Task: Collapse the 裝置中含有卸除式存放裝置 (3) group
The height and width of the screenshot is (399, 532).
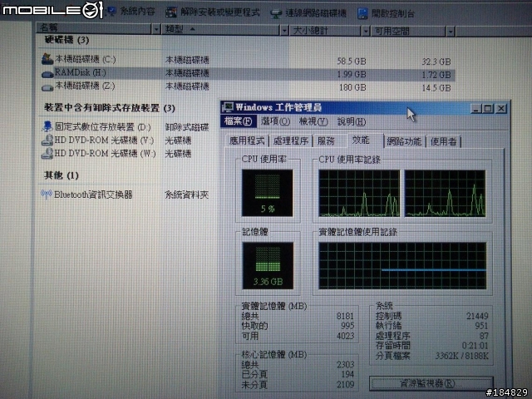Action: tap(110, 108)
